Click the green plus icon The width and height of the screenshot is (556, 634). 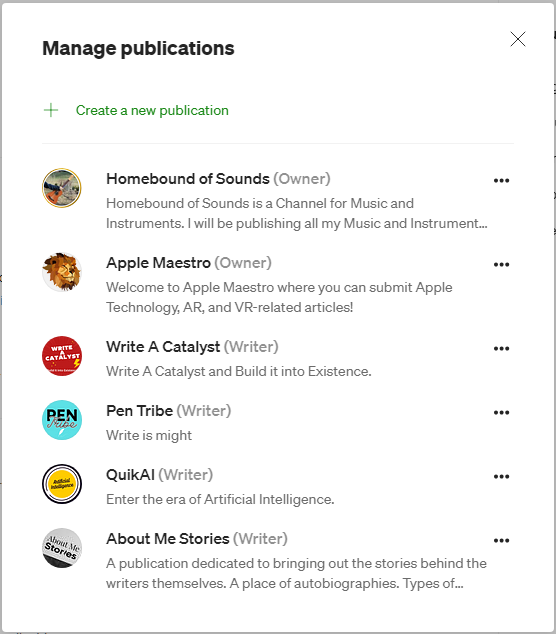tap(51, 110)
